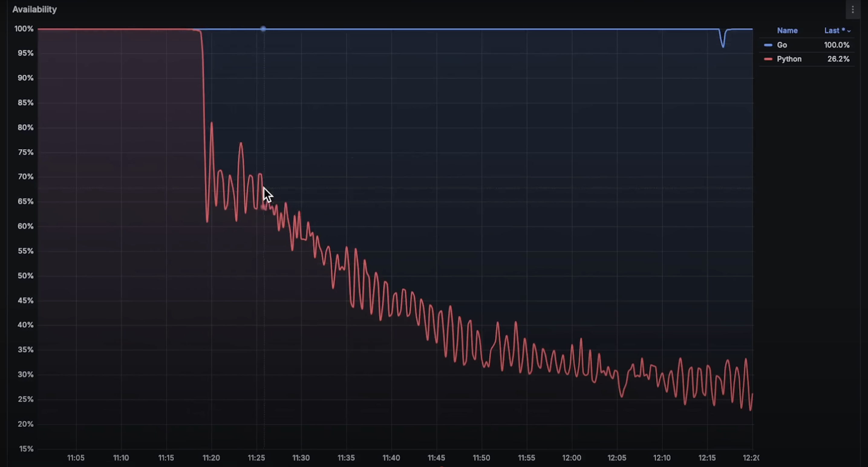Click the 11:40 time axis label
The height and width of the screenshot is (467, 868).
(391, 458)
